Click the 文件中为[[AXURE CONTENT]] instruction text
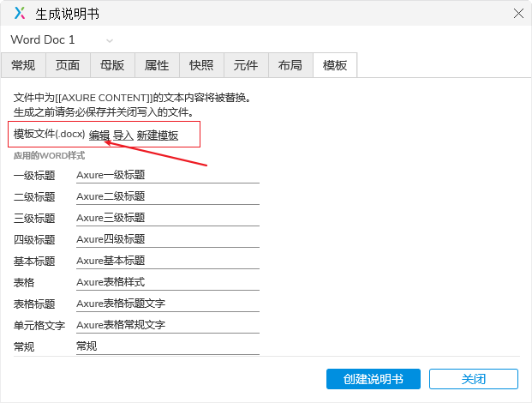Viewport: 532px width, 403px height. pyautogui.click(x=132, y=98)
